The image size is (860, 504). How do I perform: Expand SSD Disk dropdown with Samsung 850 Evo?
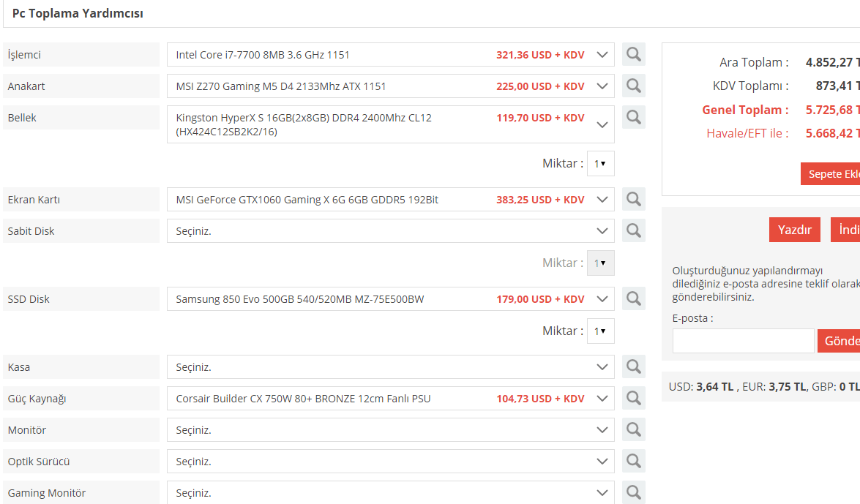[391, 299]
